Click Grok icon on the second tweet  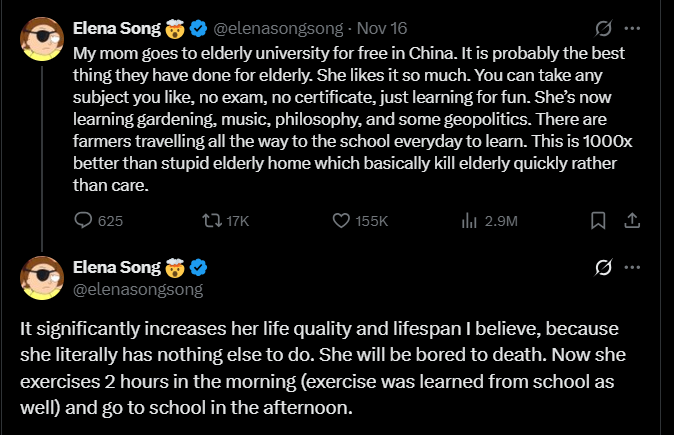tap(604, 267)
